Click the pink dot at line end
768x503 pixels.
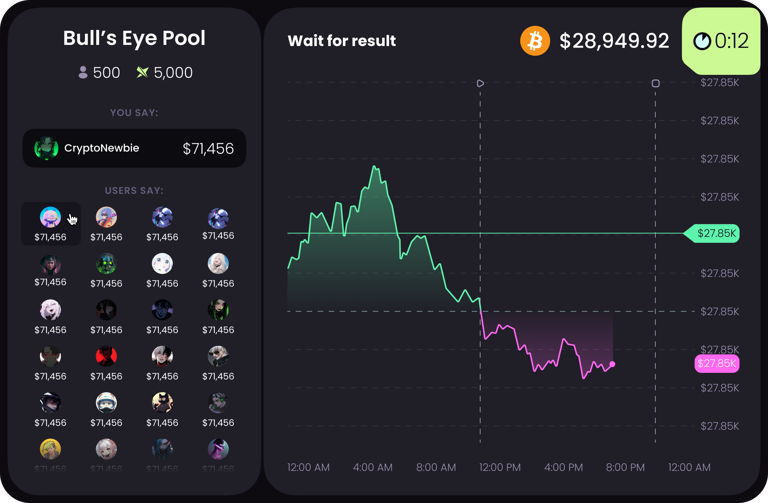(612, 364)
